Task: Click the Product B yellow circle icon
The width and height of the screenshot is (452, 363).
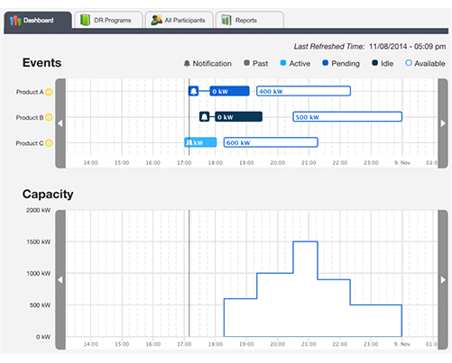Action: (x=49, y=117)
